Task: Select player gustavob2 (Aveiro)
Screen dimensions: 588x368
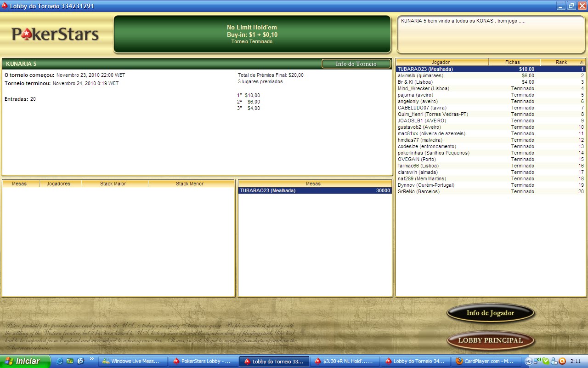Action: [491, 127]
